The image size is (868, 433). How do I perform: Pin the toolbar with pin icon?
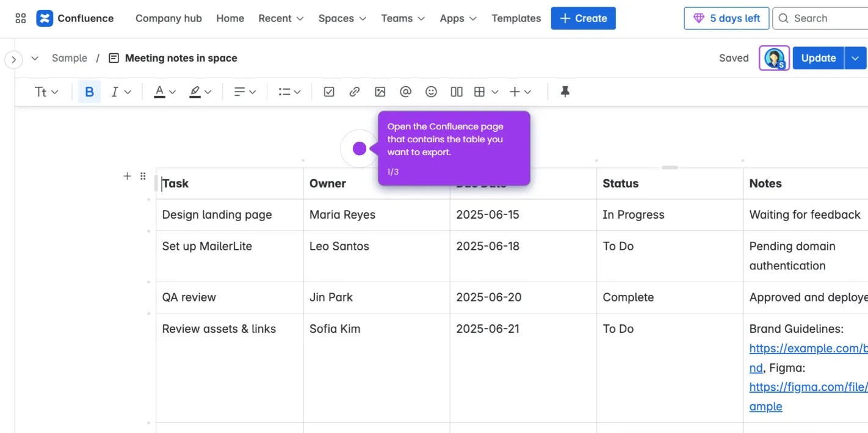pos(565,92)
